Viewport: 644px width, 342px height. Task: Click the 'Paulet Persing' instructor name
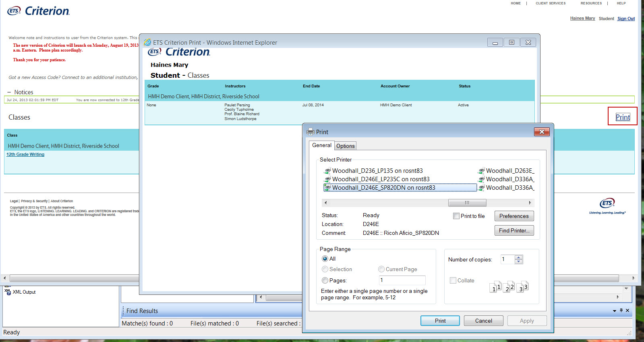(237, 105)
